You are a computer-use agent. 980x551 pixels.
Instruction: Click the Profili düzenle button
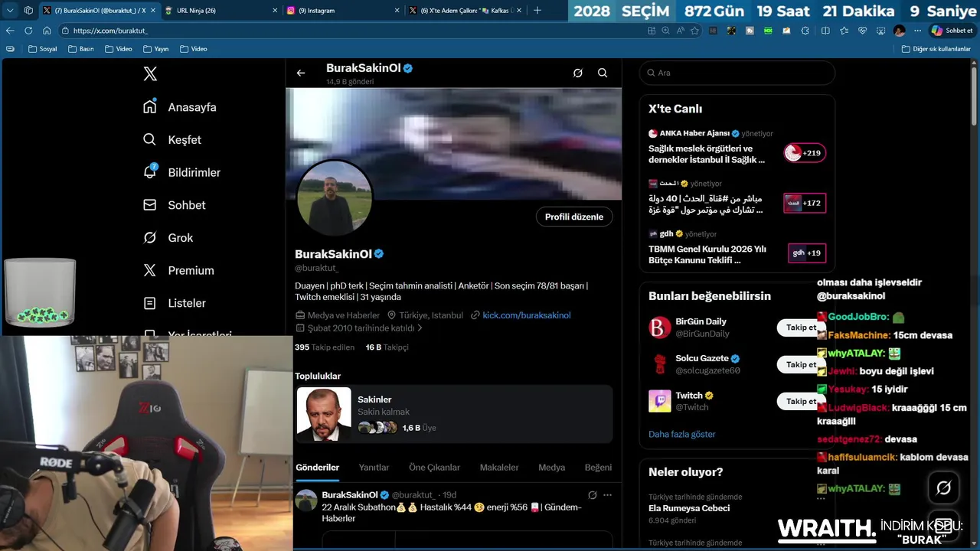574,217
